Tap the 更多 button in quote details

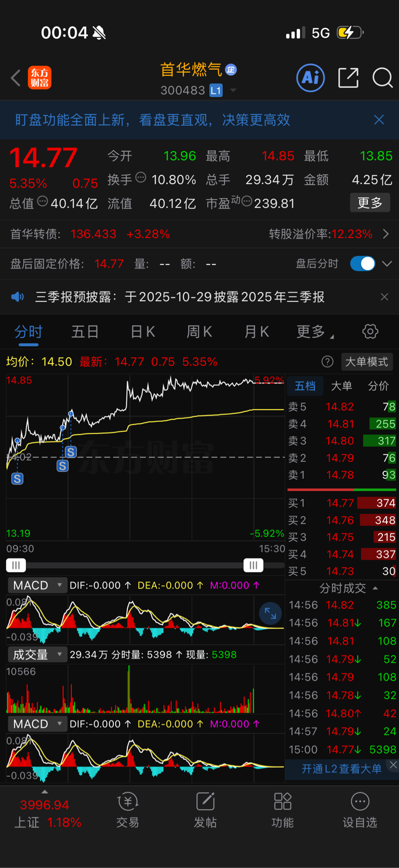coord(370,203)
